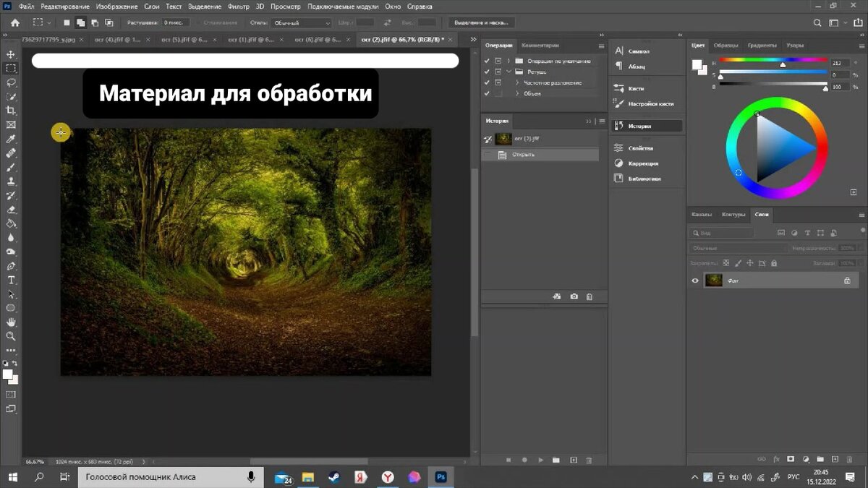Select the Crop tool
This screenshot has height=488, width=868.
11,111
